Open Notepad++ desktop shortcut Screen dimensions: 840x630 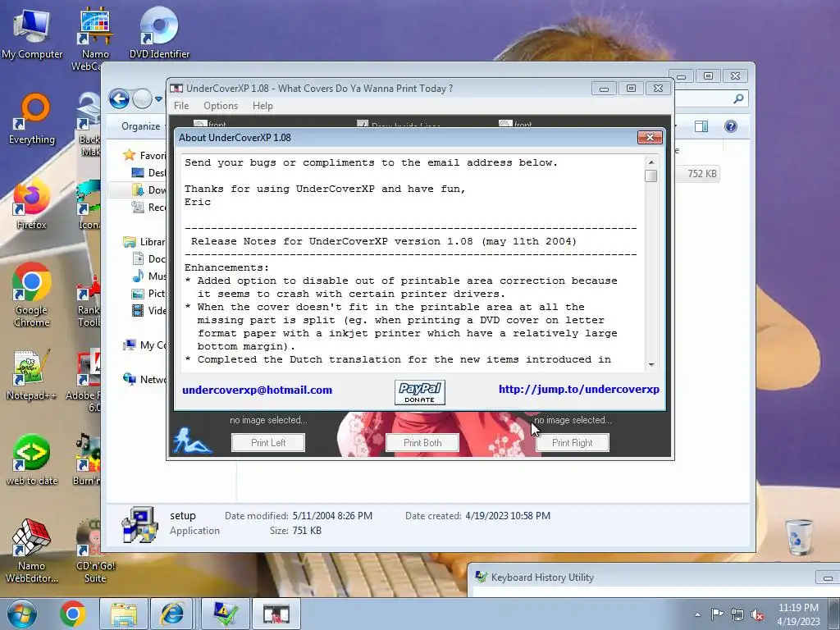click(32, 375)
